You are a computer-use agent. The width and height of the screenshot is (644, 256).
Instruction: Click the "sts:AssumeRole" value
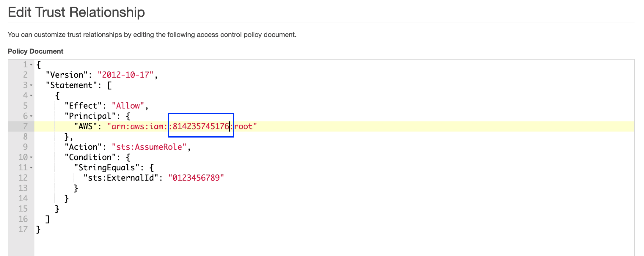pos(149,147)
